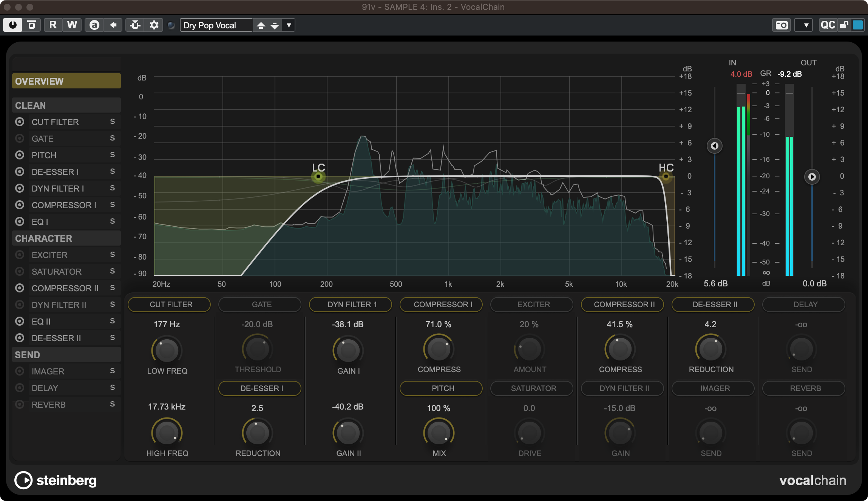Toggle DYN FILTER I module power
Image resolution: width=868 pixels, height=501 pixels.
coord(20,188)
